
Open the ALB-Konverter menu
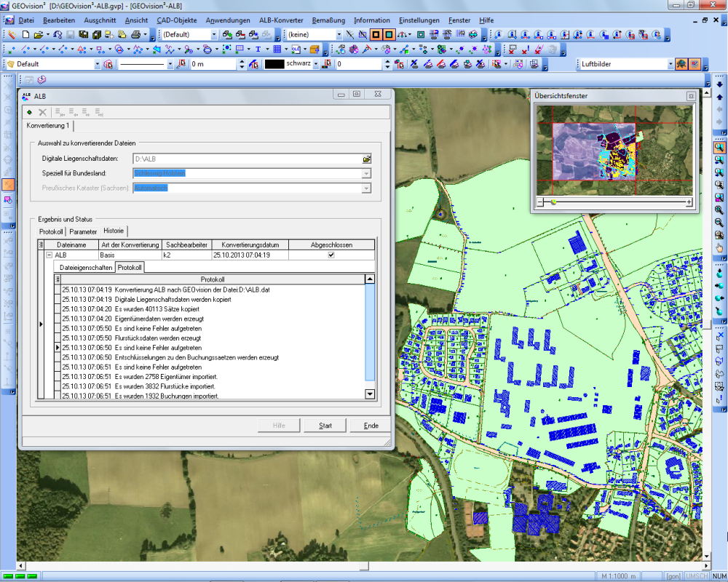pyautogui.click(x=281, y=20)
